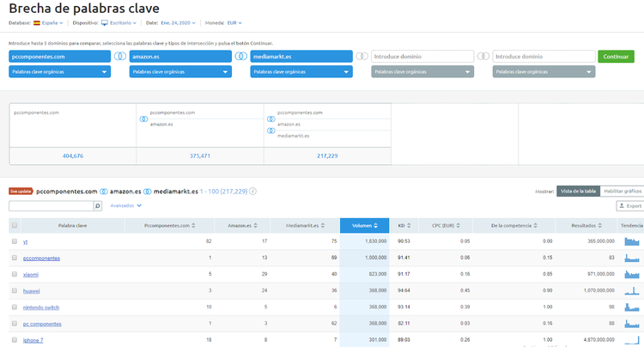The image size is (644, 347).
Task: Sort by Pccomponentes.com column arrows
Action: 193,225
